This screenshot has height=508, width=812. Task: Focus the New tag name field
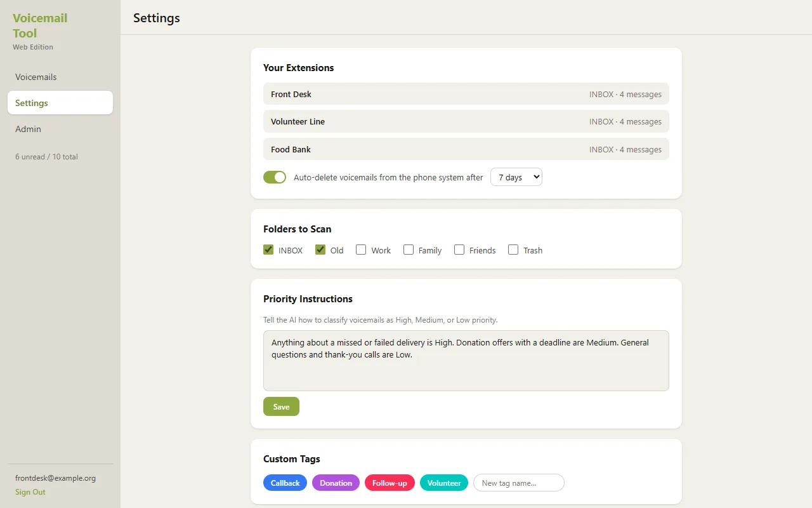[519, 483]
